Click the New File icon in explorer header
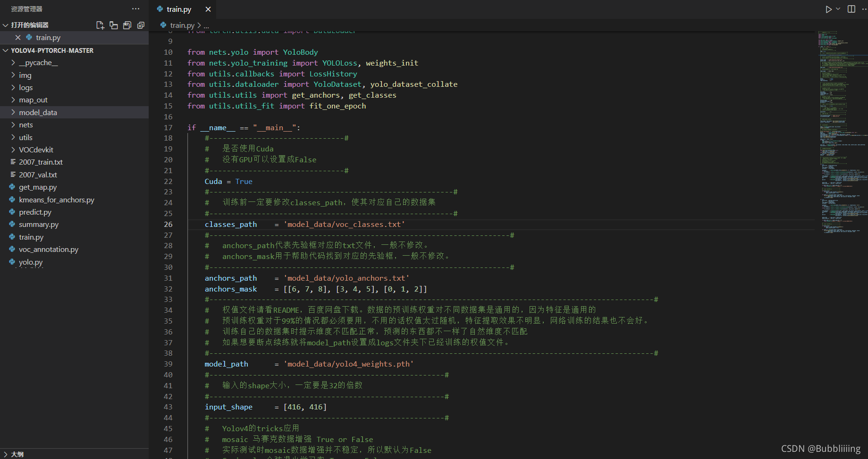Screen dimensions: 868x459 coord(100,25)
